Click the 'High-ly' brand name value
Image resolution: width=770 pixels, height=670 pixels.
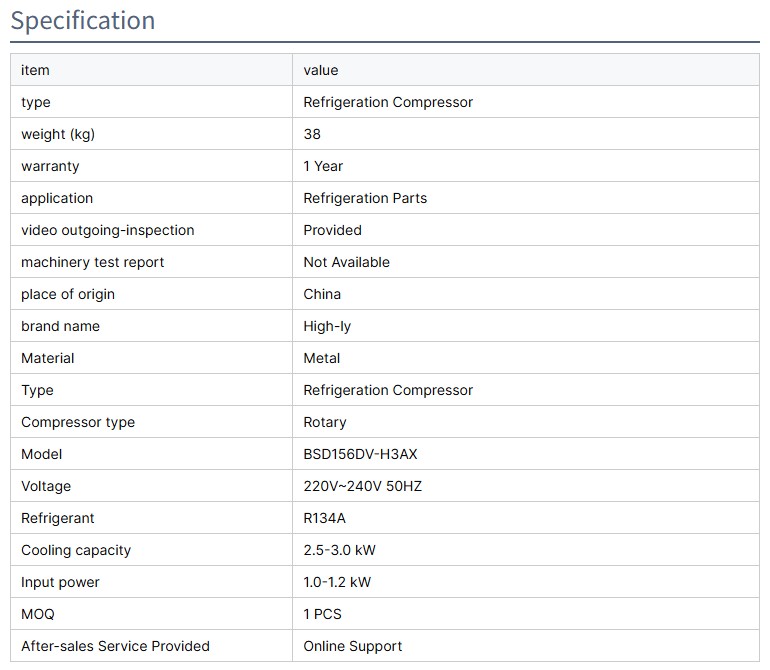[x=327, y=326]
